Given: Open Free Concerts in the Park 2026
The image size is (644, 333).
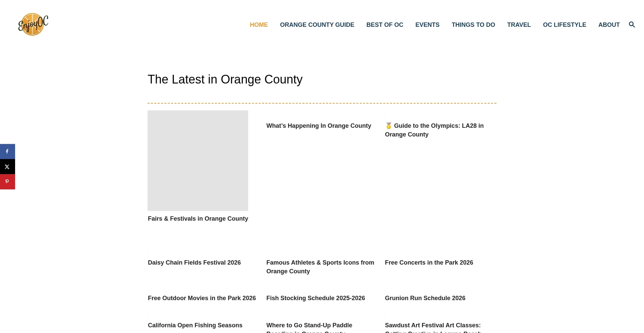Looking at the screenshot, I should click(x=429, y=263).
